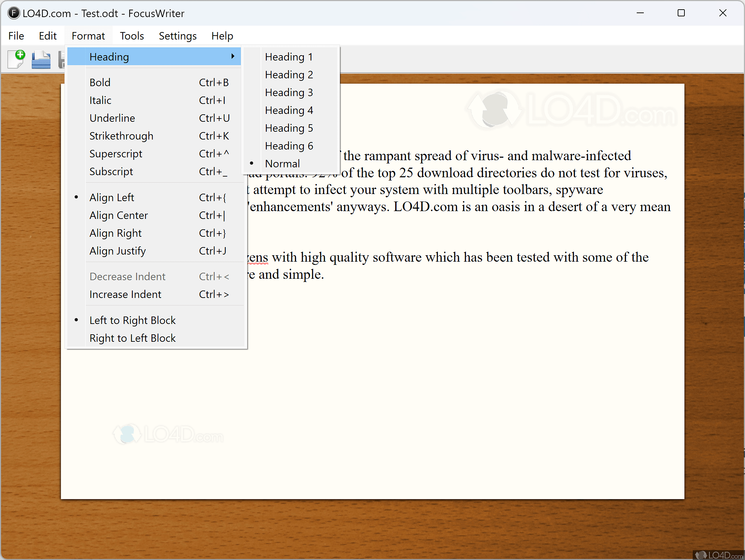Save the current document
Image resolution: width=745 pixels, height=560 pixels.
tap(62, 59)
